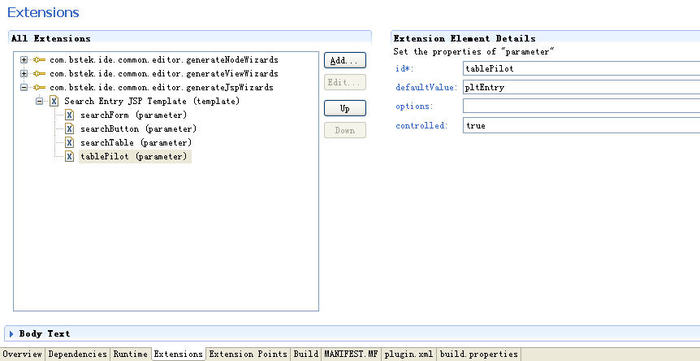Image resolution: width=700 pixels, height=361 pixels.
Task: Collapse the Search Entry JSP Template node
Action: coord(39,101)
